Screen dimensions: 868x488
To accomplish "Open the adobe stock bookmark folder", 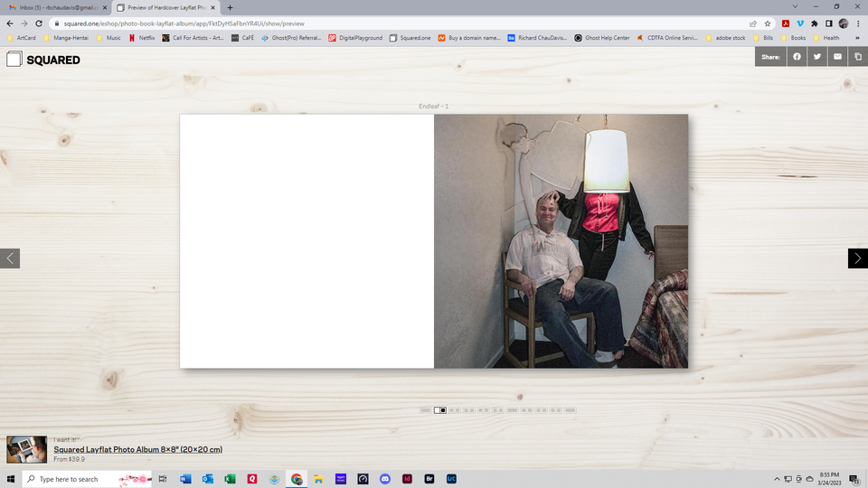I will tap(727, 38).
